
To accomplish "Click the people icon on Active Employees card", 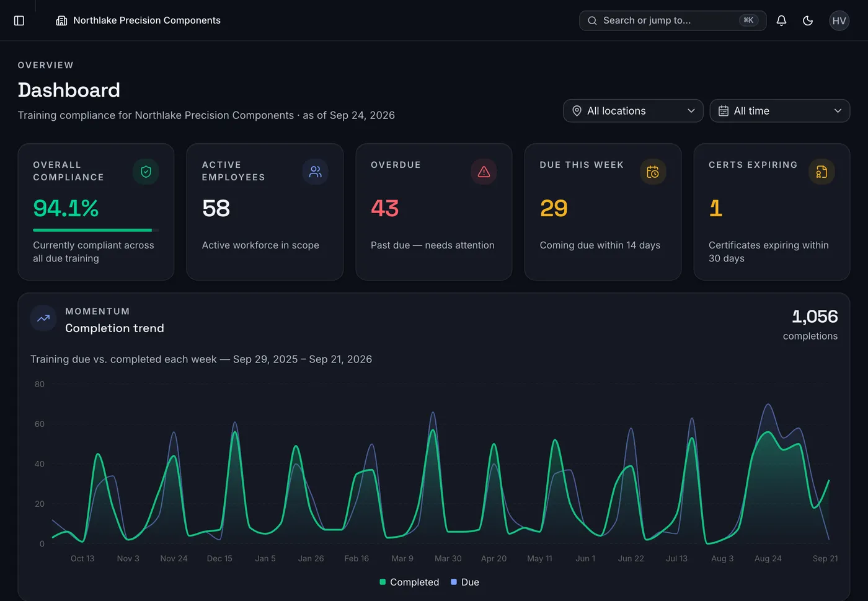I will [x=315, y=172].
